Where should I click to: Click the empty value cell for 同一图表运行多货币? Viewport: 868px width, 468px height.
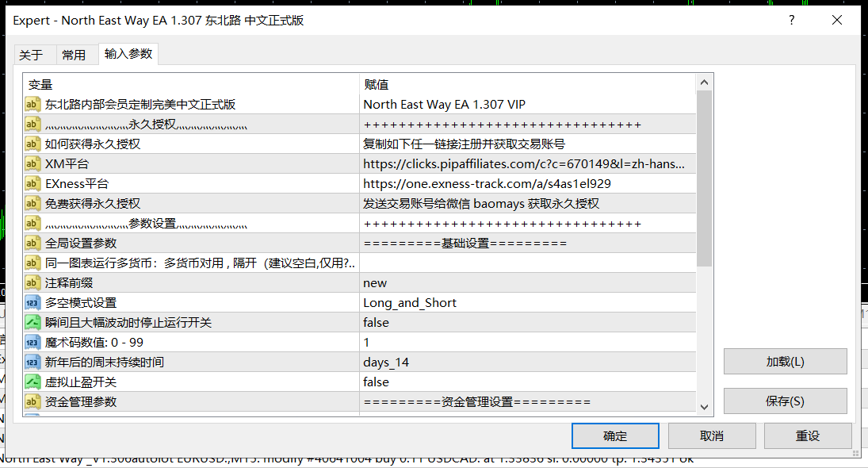528,263
